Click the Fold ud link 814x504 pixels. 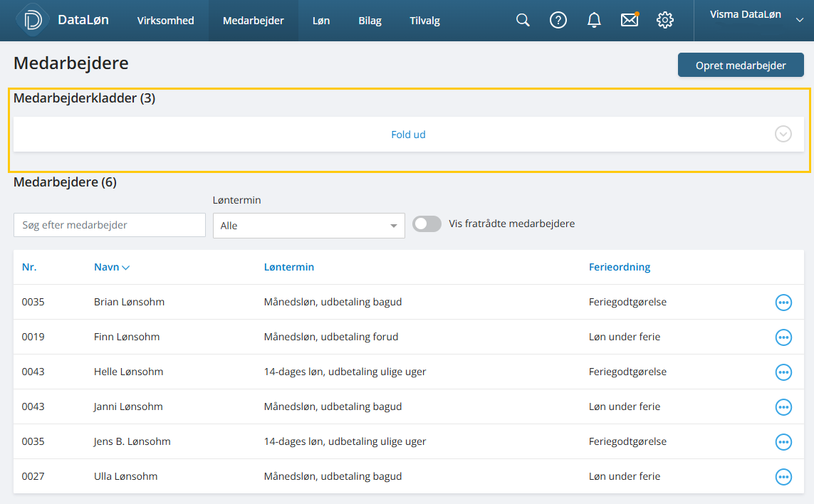pos(408,135)
